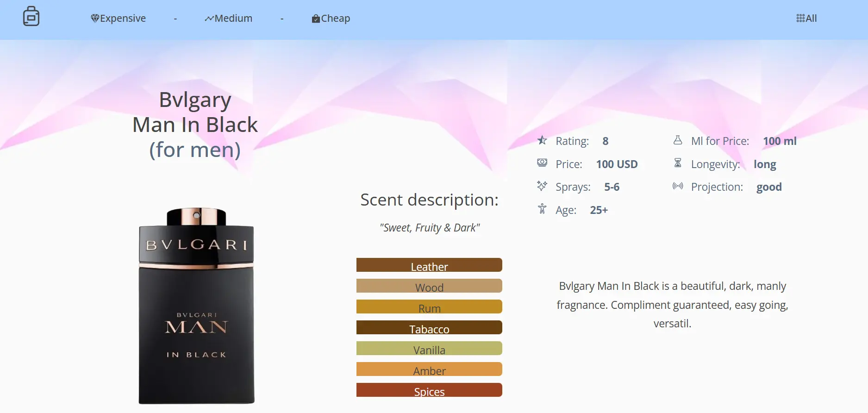868x413 pixels.
Task: Click the diamond icon beside Expensive
Action: click(95, 19)
